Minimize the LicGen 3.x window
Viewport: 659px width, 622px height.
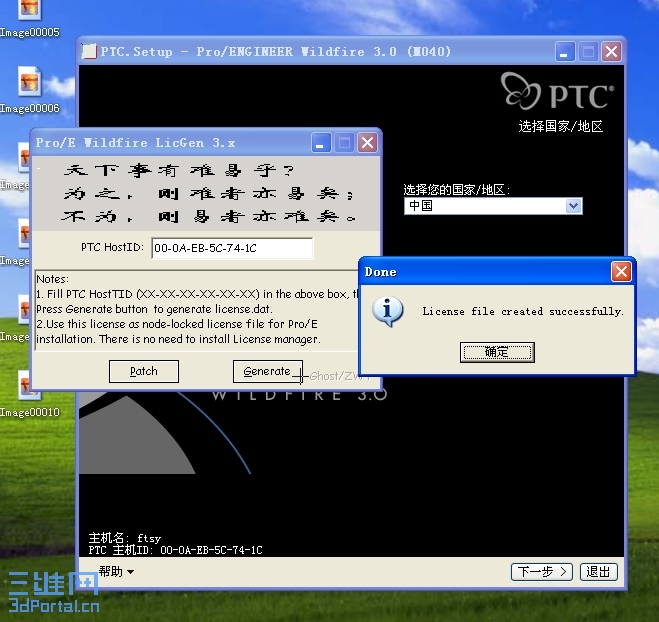[x=321, y=143]
